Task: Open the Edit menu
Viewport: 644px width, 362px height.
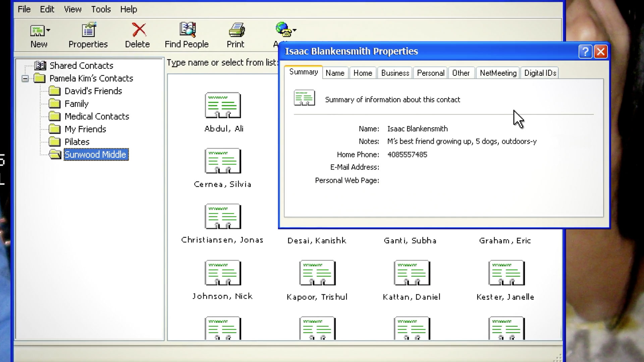Action: tap(47, 9)
